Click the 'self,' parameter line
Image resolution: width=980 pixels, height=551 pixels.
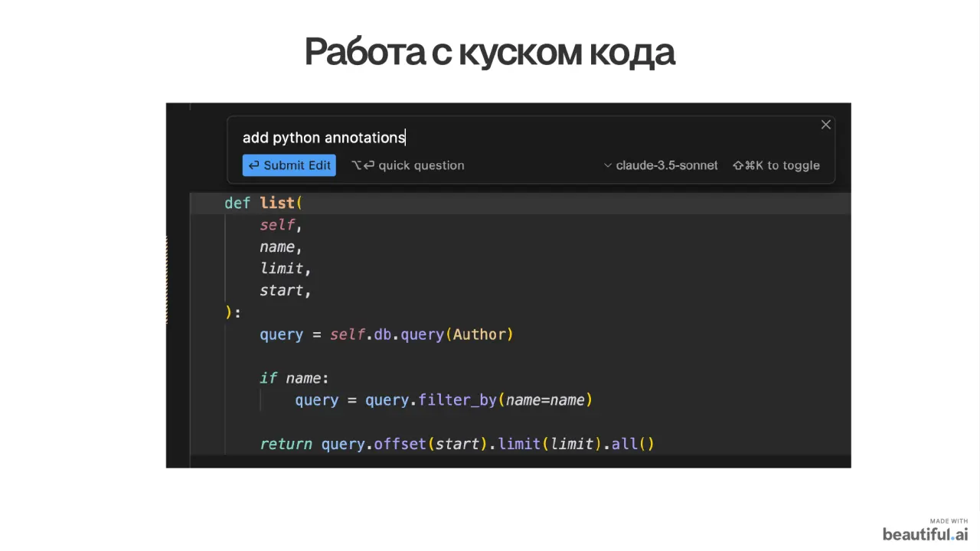(x=281, y=225)
